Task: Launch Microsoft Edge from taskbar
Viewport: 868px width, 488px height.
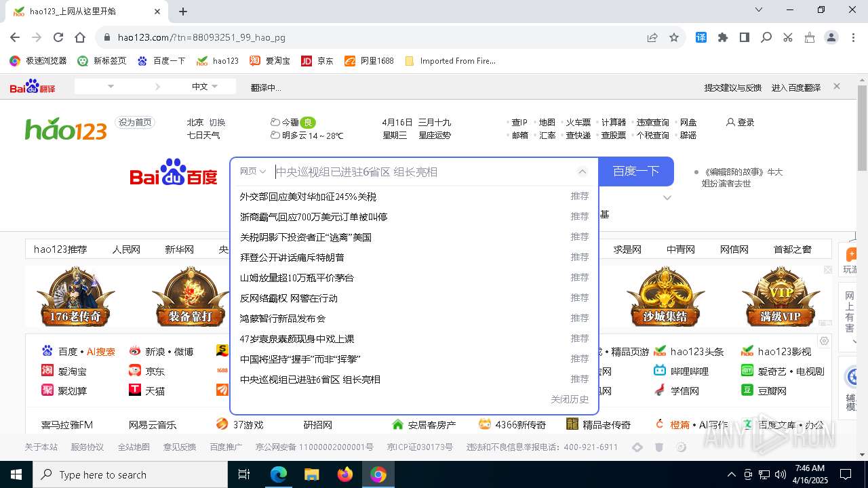Action: [279, 474]
